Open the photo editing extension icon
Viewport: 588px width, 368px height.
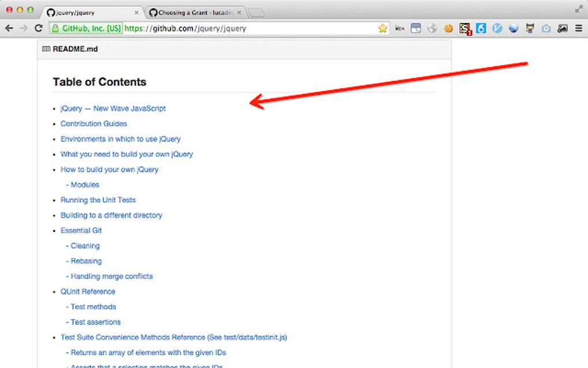(x=562, y=28)
